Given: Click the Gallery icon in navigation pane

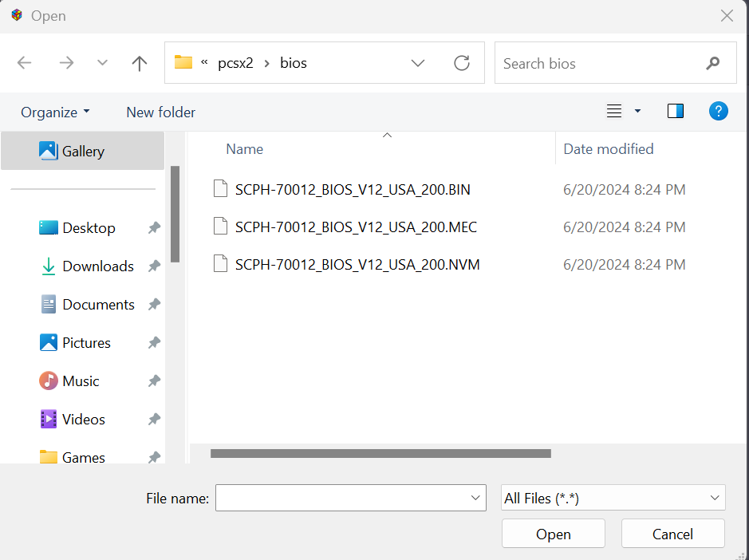Looking at the screenshot, I should point(48,151).
